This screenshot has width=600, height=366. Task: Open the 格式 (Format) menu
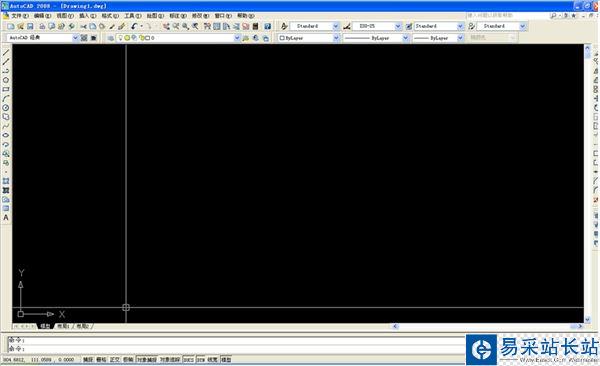point(110,16)
